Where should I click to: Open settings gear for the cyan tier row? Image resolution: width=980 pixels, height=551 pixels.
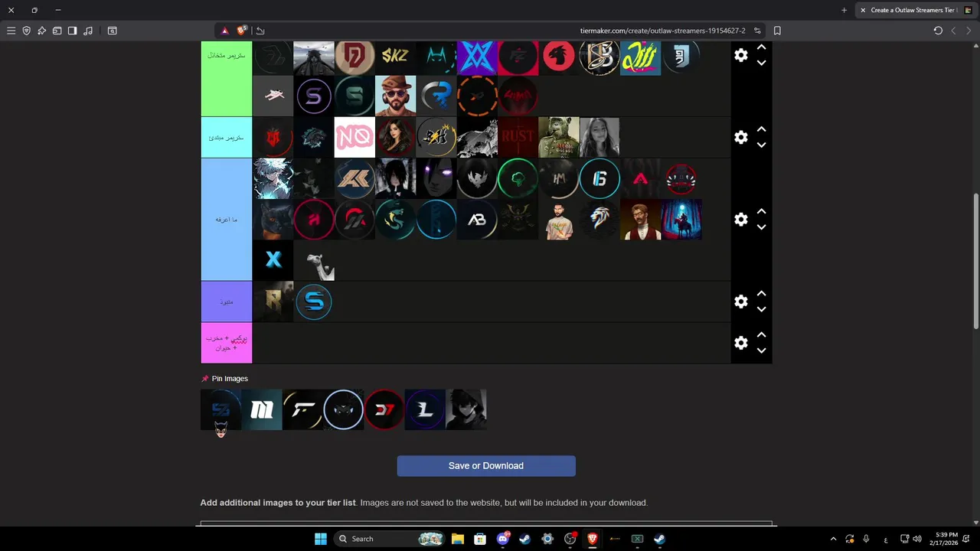tap(740, 137)
